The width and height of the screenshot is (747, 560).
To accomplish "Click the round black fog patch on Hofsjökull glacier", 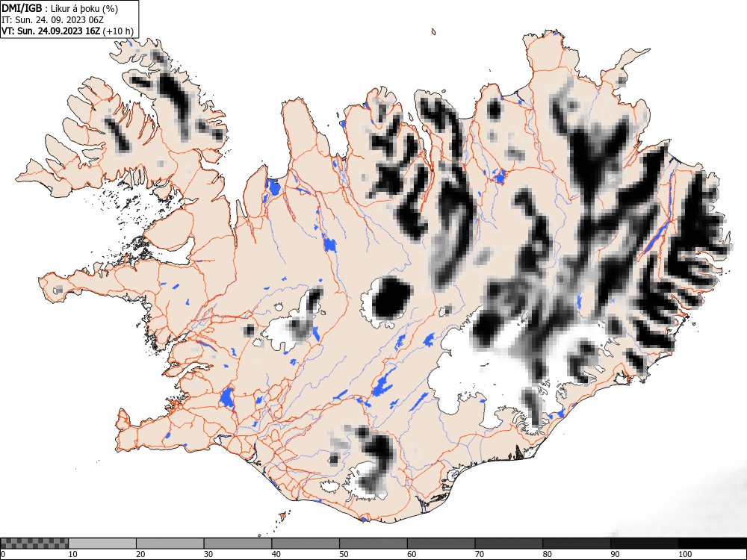I will click(391, 299).
